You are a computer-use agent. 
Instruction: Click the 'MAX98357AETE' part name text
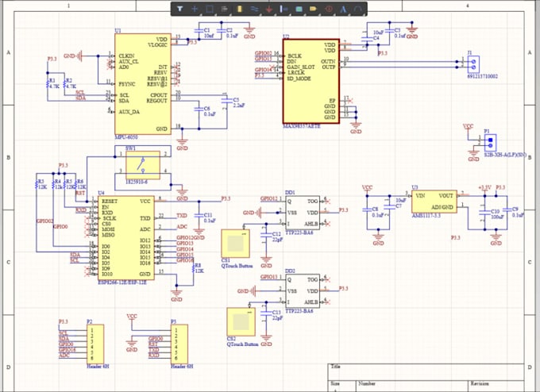pos(302,126)
